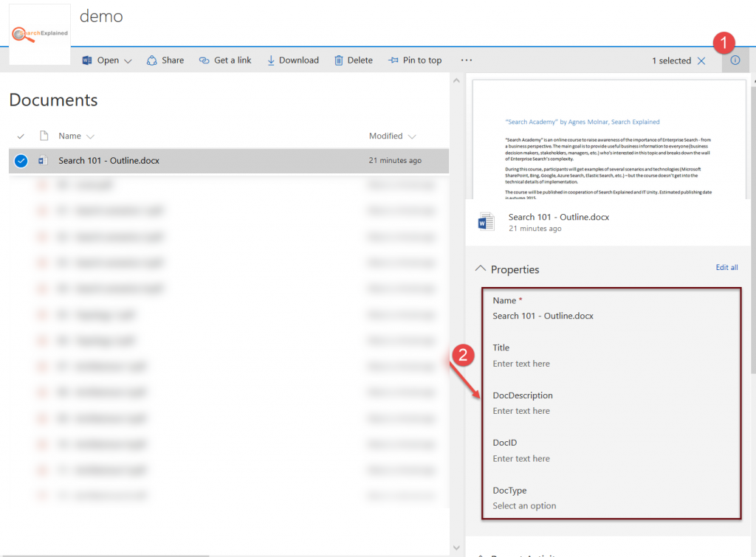
Task: Click the Title text field
Action: pyautogui.click(x=521, y=364)
